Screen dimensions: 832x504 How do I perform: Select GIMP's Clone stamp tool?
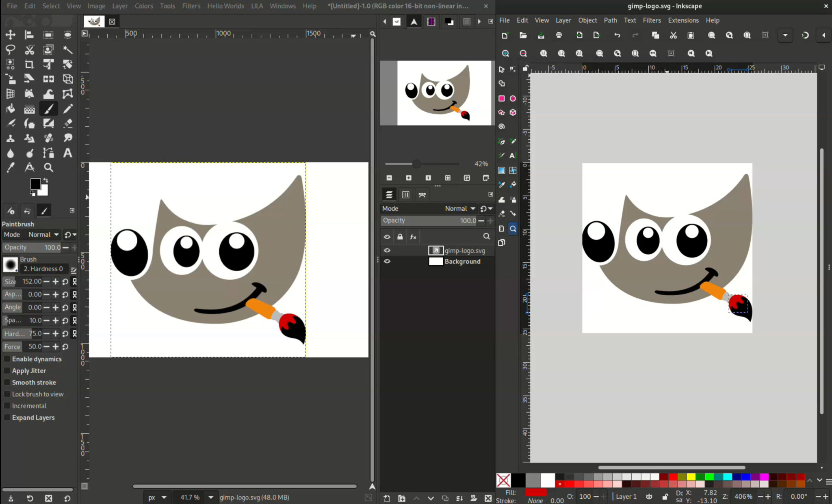coord(10,138)
